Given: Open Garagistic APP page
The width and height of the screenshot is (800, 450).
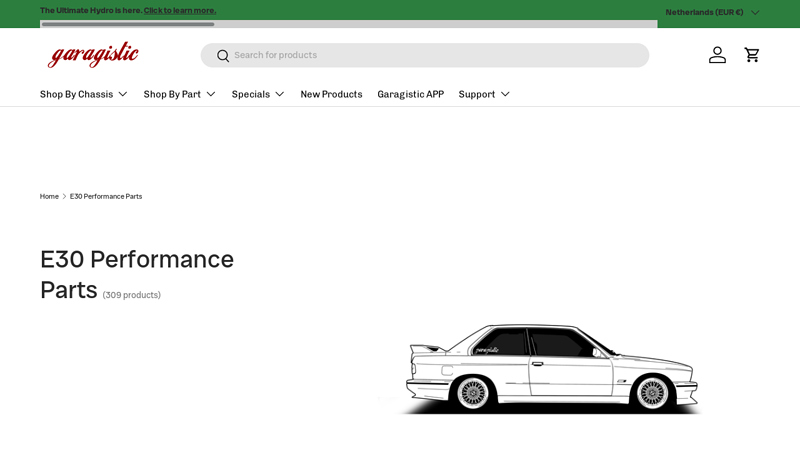Looking at the screenshot, I should [x=411, y=94].
